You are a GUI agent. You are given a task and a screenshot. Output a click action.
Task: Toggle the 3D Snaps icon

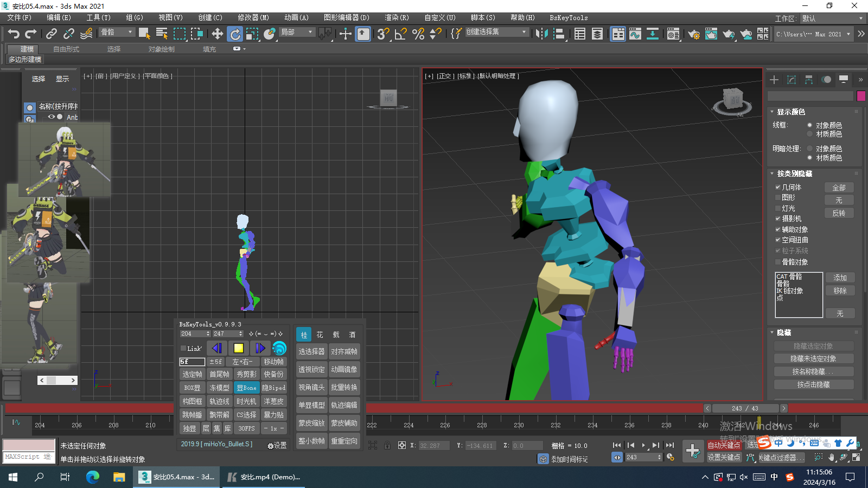(x=383, y=34)
